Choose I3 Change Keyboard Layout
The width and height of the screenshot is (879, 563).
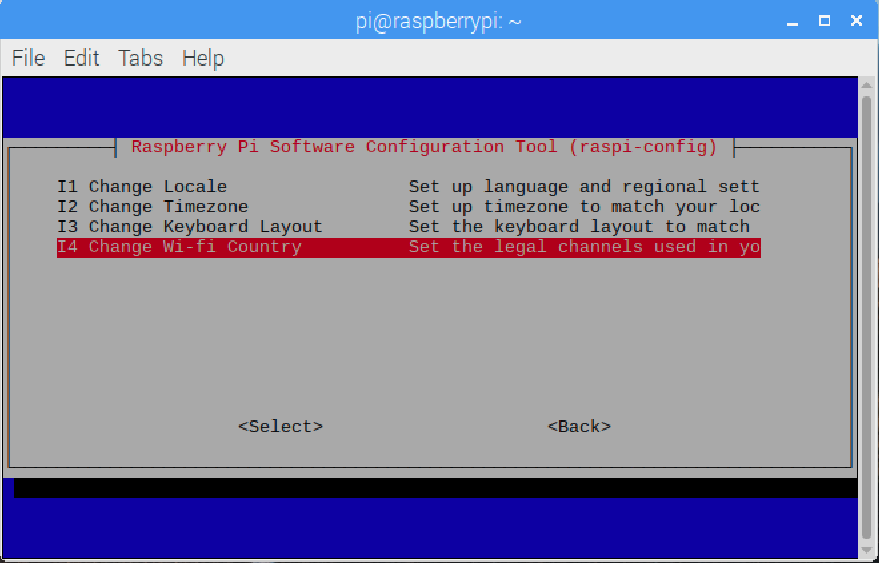pyautogui.click(x=189, y=226)
